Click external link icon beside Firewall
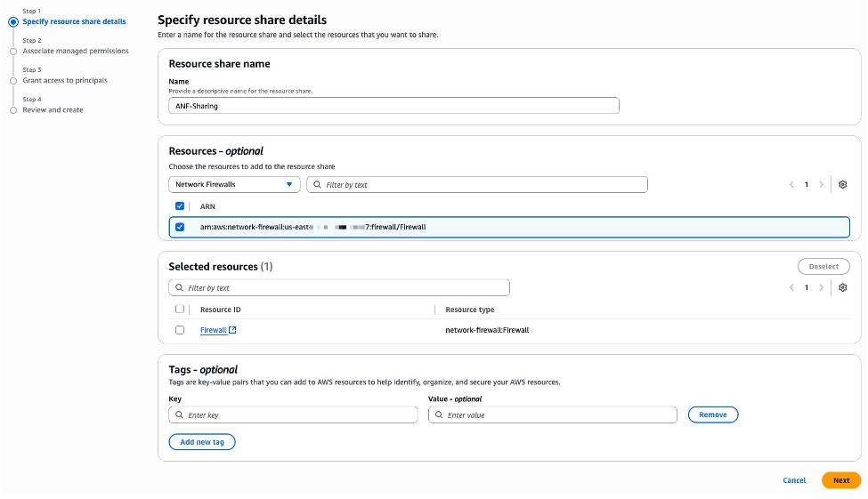The height and width of the screenshot is (499, 868). tap(232, 330)
